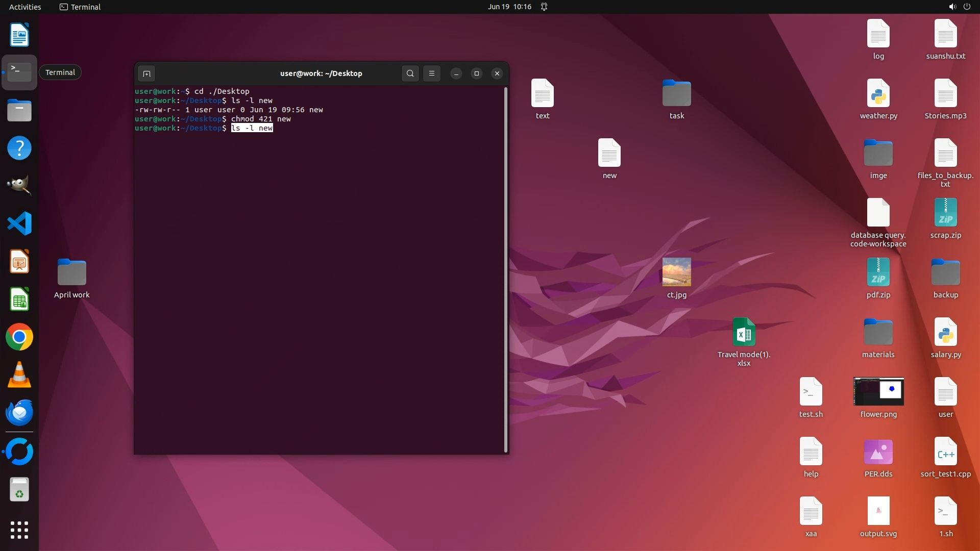Image resolution: width=980 pixels, height=551 pixels.
Task: Open the clock and calendar panel
Action: (509, 7)
